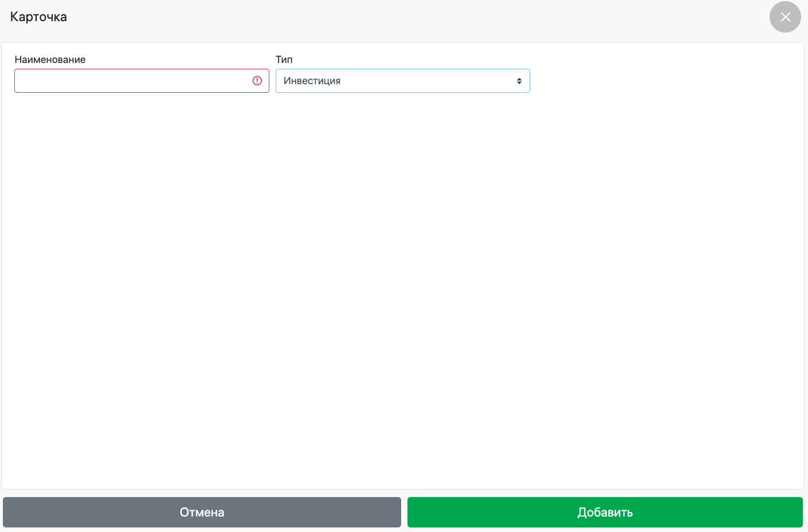Click the word Добавить on the green button
This screenshot has width=808, height=532.
[605, 513]
